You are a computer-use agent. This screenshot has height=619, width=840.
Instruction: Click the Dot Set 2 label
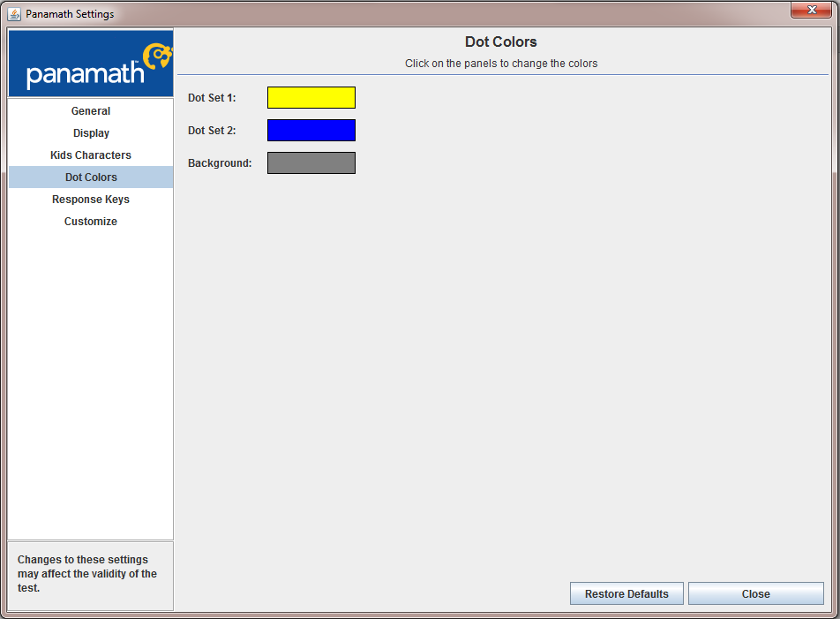[212, 130]
